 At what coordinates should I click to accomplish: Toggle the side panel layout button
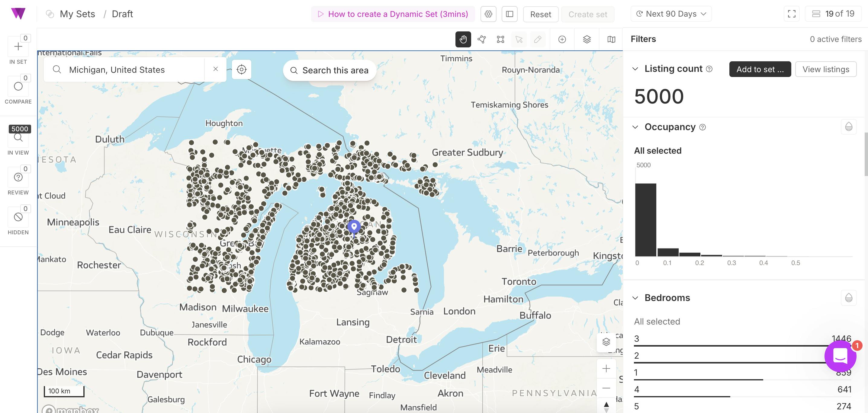pos(509,14)
